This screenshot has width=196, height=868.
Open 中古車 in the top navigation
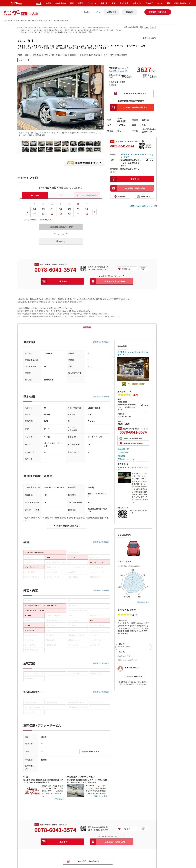pos(39,3)
